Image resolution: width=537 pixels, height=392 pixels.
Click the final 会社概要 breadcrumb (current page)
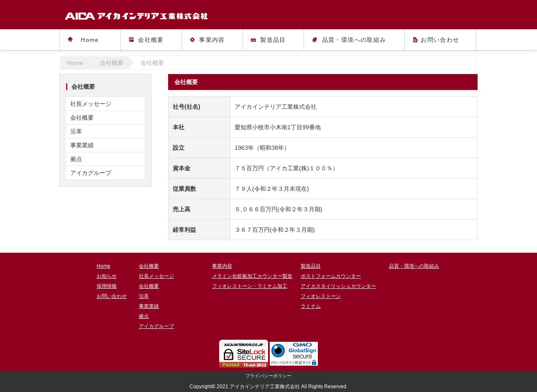point(152,63)
